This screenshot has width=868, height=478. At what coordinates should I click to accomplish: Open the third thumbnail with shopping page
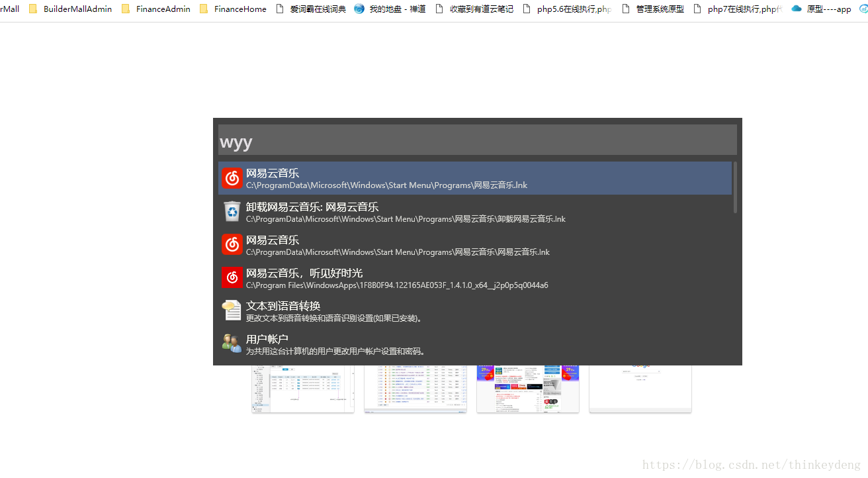point(528,389)
